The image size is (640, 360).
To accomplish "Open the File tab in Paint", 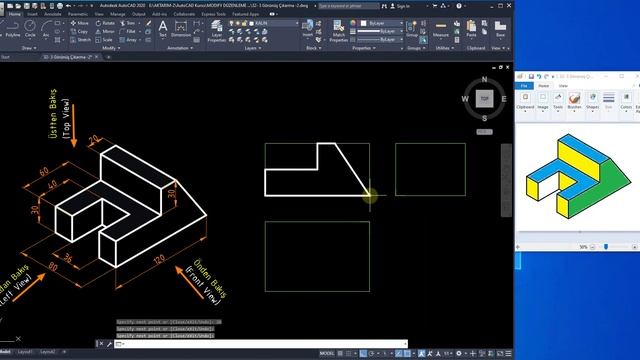I will 524,86.
